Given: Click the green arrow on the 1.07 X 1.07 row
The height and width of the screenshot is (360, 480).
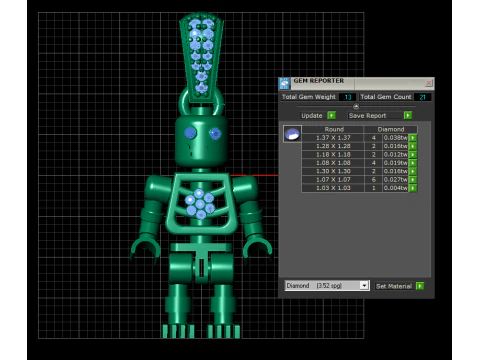Looking at the screenshot, I should pos(413,179).
